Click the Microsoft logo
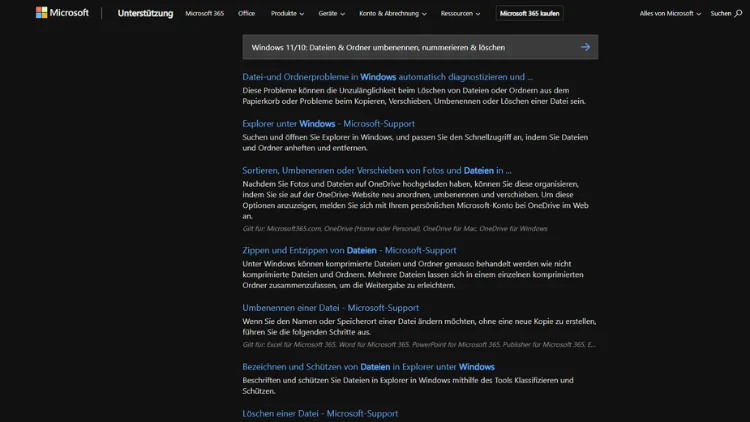 point(62,13)
